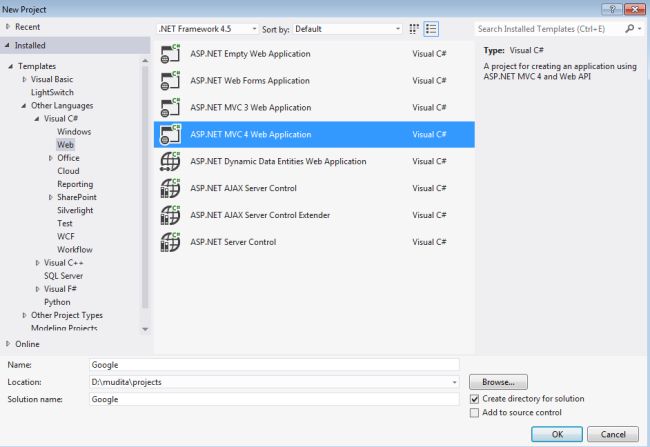Select the Test category
The image size is (650, 447).
65,224
